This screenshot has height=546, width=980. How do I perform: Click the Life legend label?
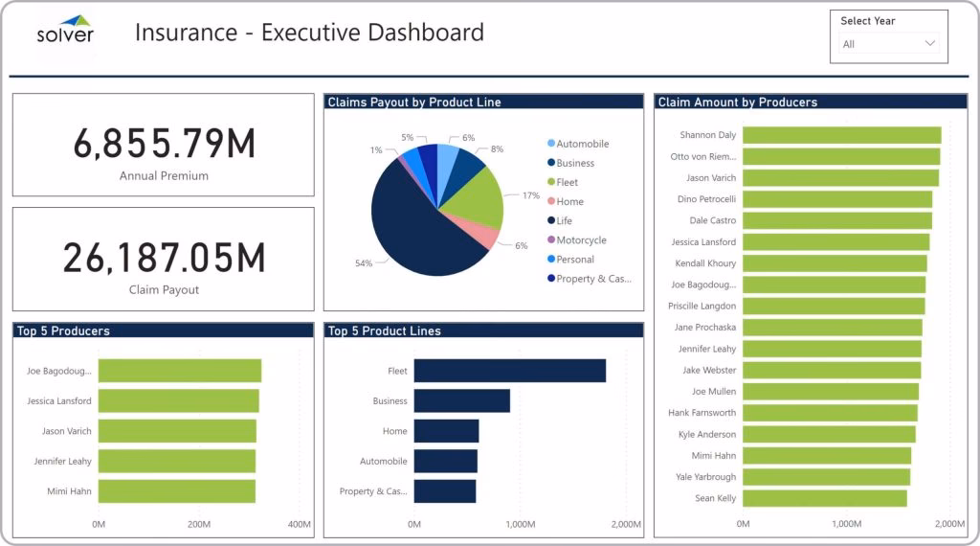click(x=565, y=220)
